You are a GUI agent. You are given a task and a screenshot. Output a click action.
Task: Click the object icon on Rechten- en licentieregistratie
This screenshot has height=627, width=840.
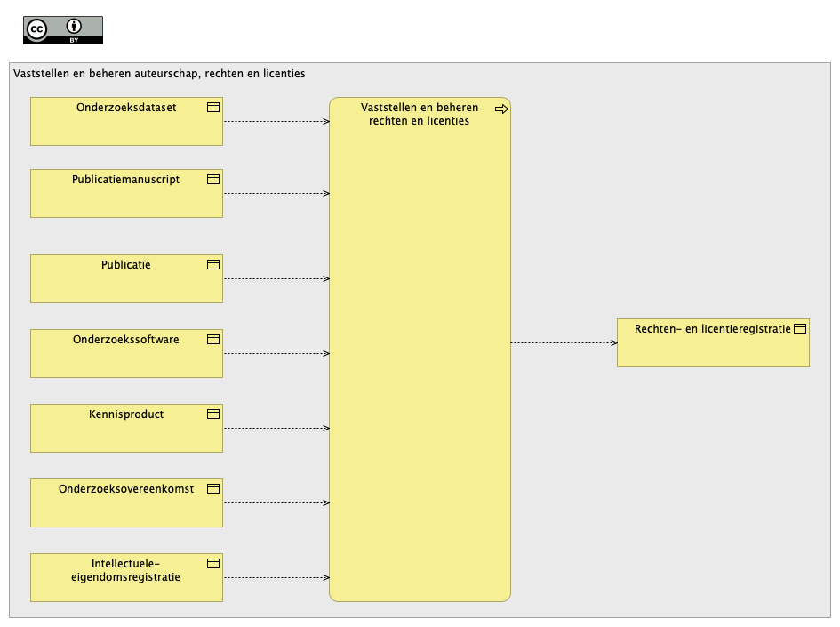[800, 328]
